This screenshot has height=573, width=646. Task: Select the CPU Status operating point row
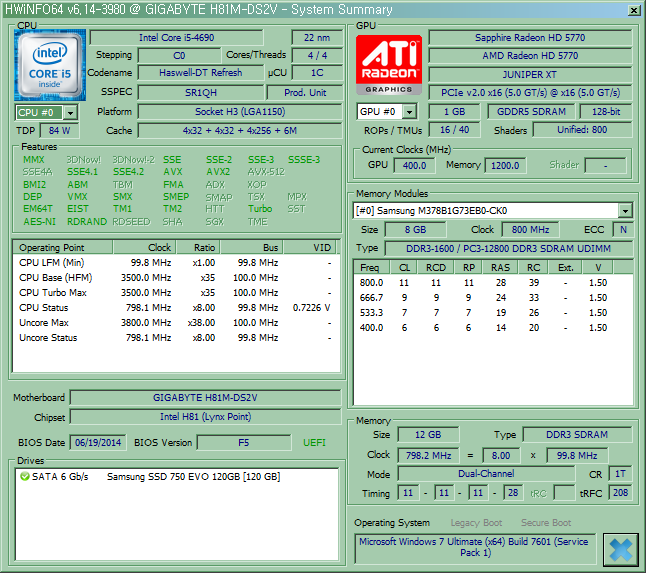[176, 308]
